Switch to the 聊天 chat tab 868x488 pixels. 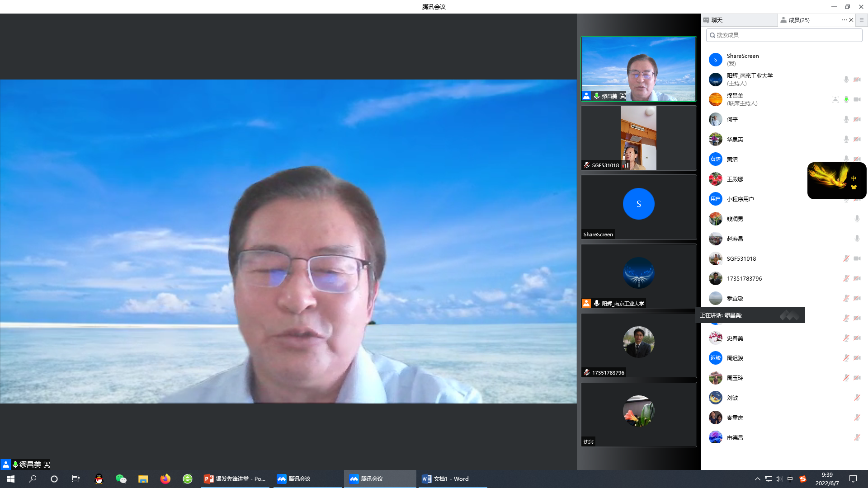tap(717, 20)
